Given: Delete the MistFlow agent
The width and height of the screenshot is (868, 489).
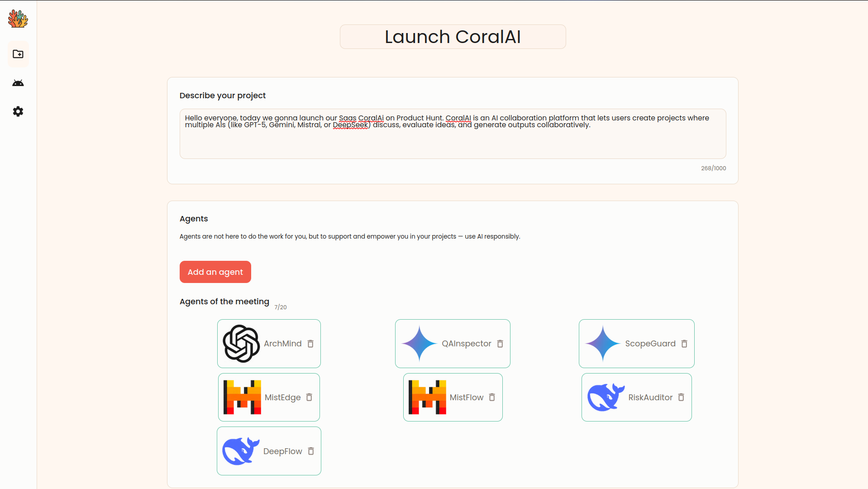Looking at the screenshot, I should [492, 397].
